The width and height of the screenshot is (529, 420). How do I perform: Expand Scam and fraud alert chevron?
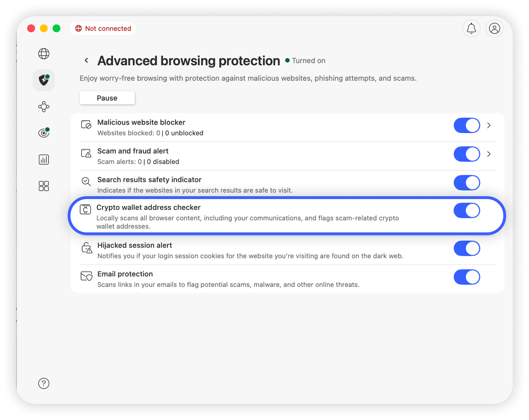coord(489,154)
